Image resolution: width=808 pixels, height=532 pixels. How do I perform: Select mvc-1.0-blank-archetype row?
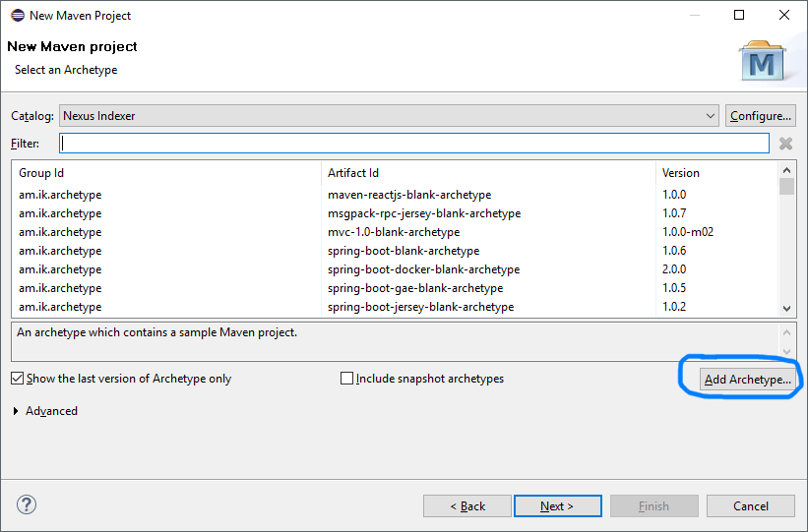click(x=395, y=232)
